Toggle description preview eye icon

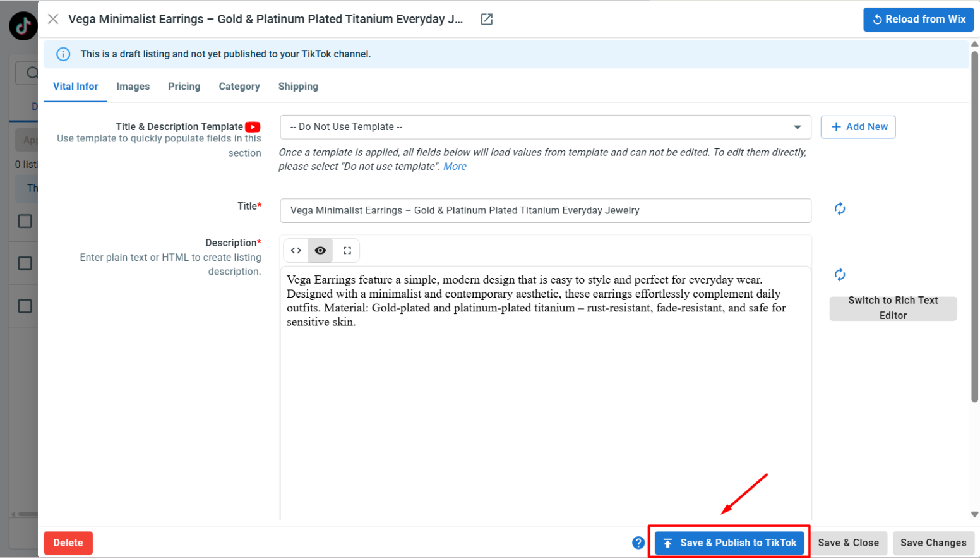(321, 251)
